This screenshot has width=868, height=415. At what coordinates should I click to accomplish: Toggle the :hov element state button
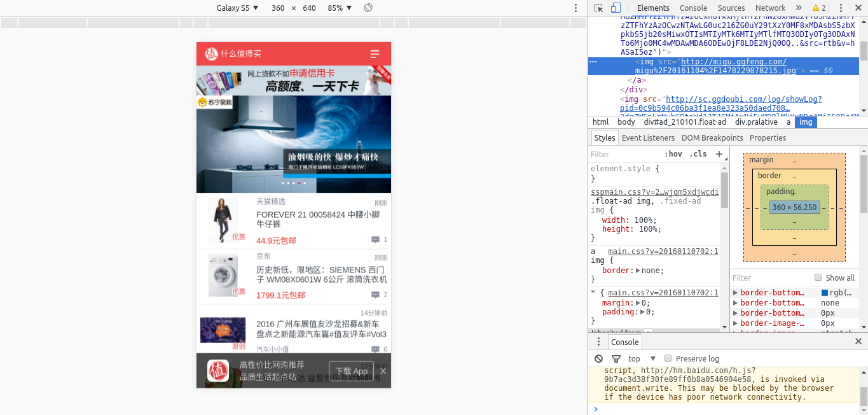pyautogui.click(x=673, y=154)
